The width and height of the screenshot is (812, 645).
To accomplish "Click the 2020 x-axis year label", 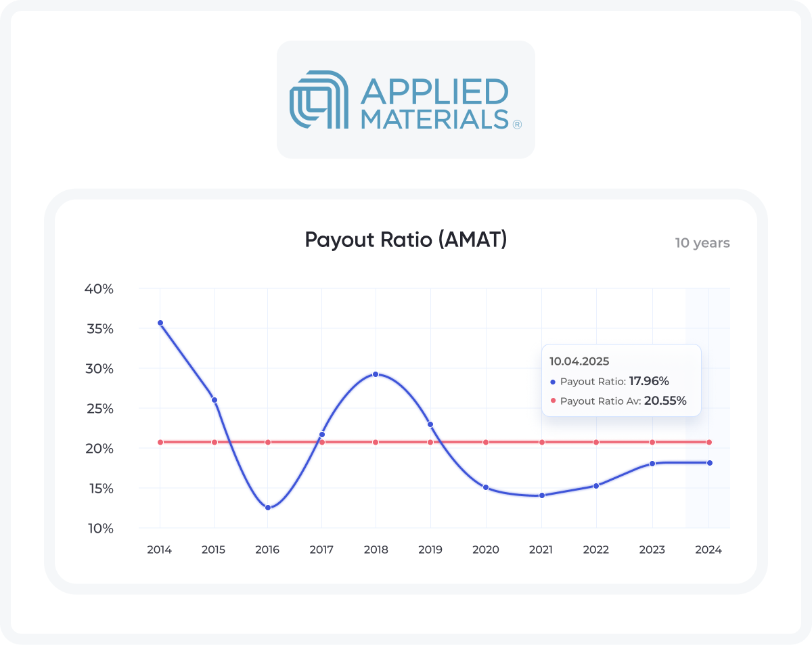I will [485, 550].
